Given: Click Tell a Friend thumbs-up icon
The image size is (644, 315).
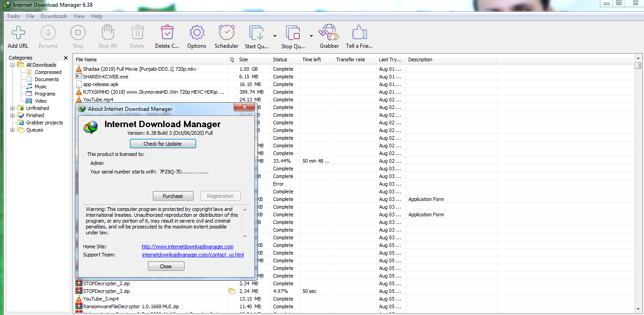Looking at the screenshot, I should click(359, 33).
